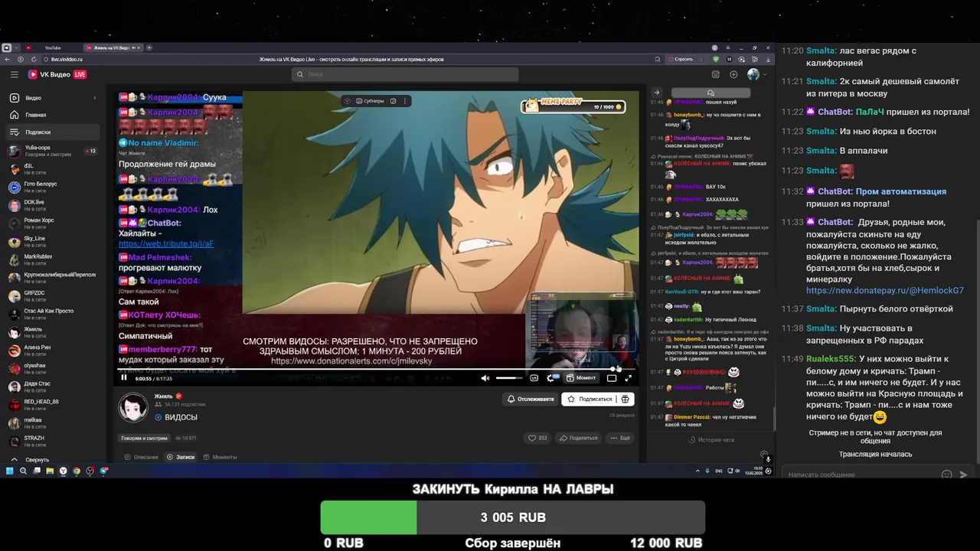
Task: Switch to the Записи tab
Action: pyautogui.click(x=181, y=457)
